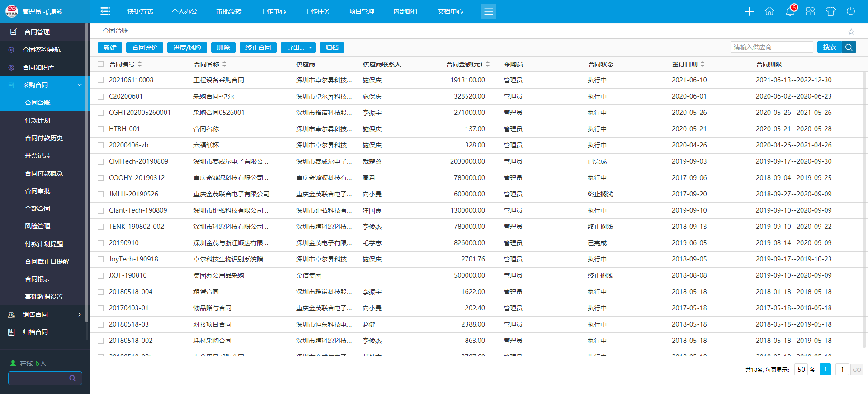This screenshot has height=394, width=868.
Task: Toggle the sidebar collapse icon
Action: point(105,11)
